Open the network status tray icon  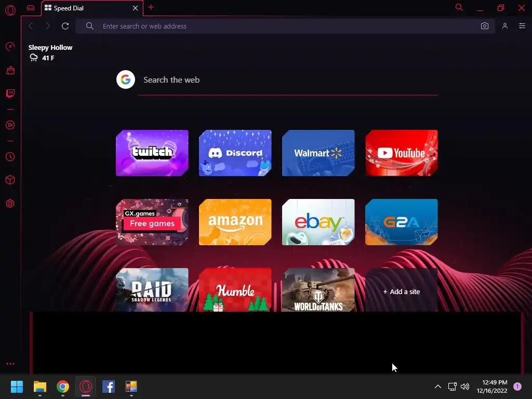[453, 387]
